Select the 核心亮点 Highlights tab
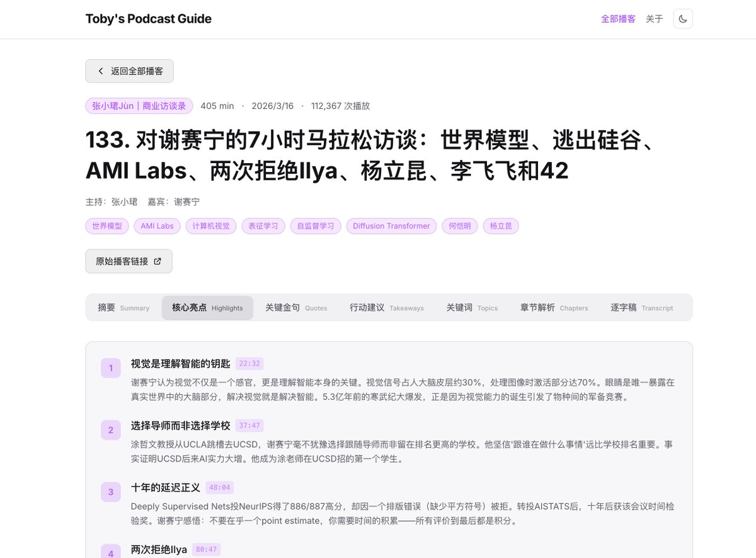The height and width of the screenshot is (558, 756). pos(207,308)
